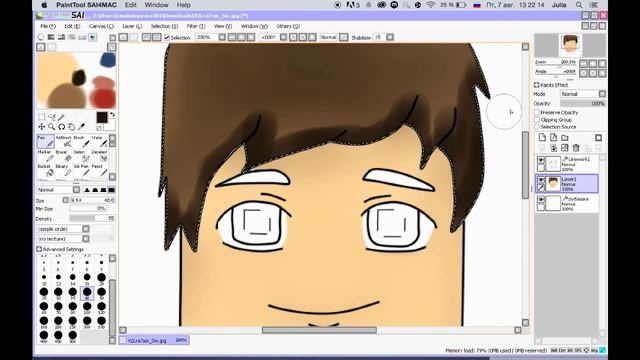Select the Brush tool
The height and width of the screenshot is (360, 640).
81,141
